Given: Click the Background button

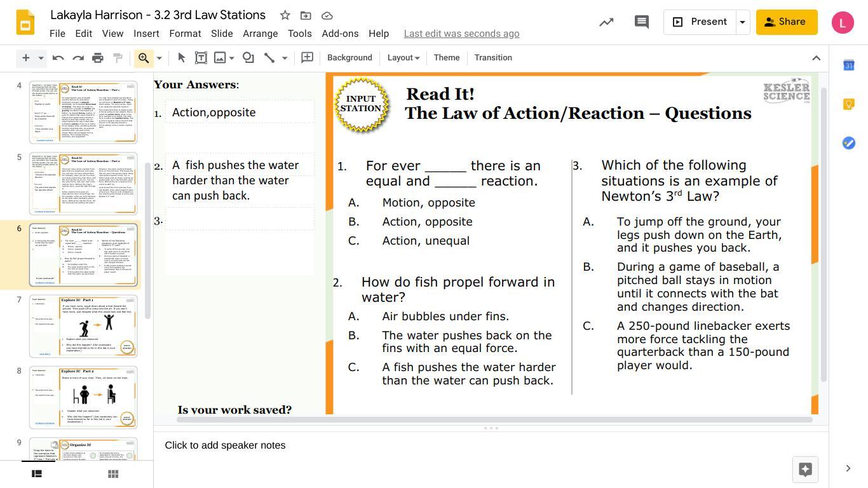Looking at the screenshot, I should coord(349,58).
